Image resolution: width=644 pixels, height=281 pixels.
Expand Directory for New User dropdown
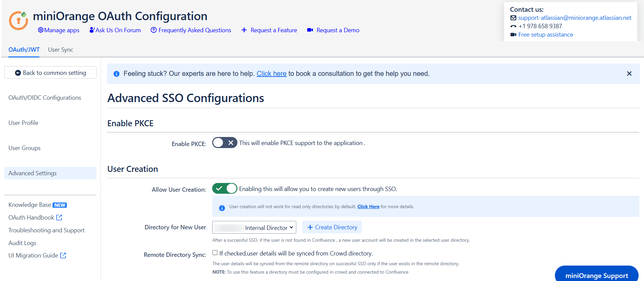click(x=254, y=227)
